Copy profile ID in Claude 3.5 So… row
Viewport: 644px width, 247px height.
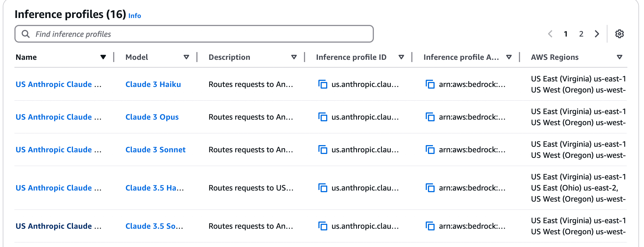[323, 226]
